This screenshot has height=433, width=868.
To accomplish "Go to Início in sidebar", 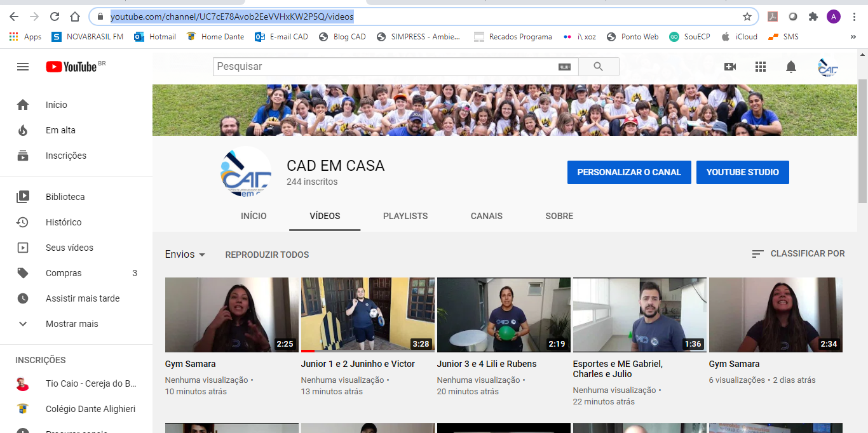I will pyautogui.click(x=76, y=105).
